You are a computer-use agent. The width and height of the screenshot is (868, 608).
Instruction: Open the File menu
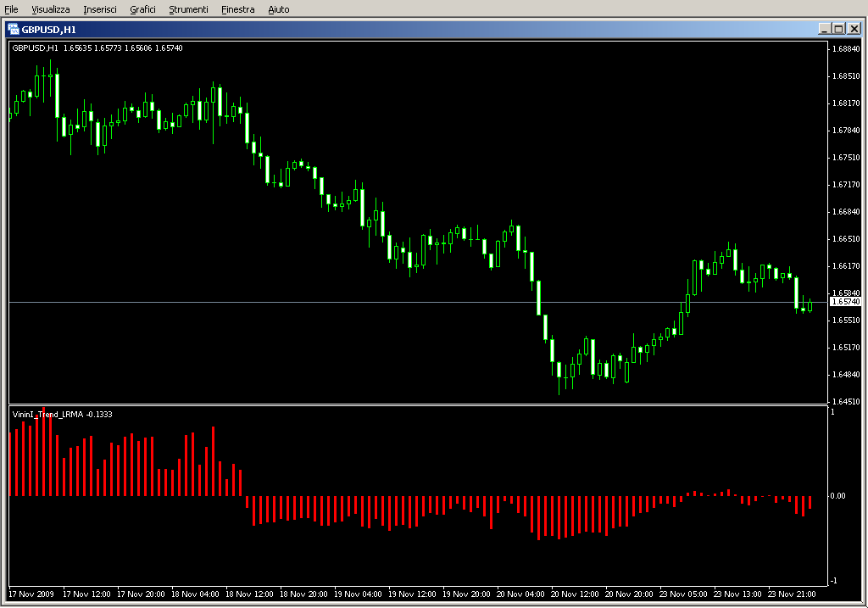11,9
